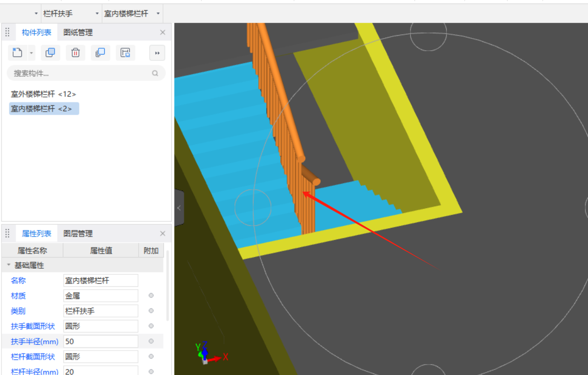
Task: Edit the 名称 value field
Action: (101, 280)
